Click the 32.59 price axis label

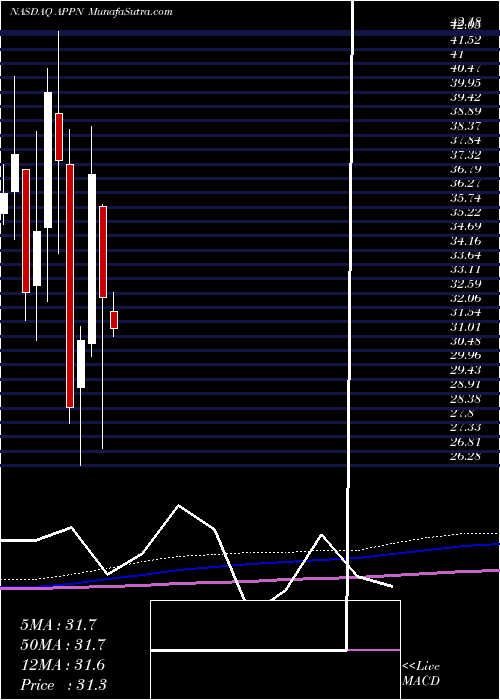tap(467, 284)
